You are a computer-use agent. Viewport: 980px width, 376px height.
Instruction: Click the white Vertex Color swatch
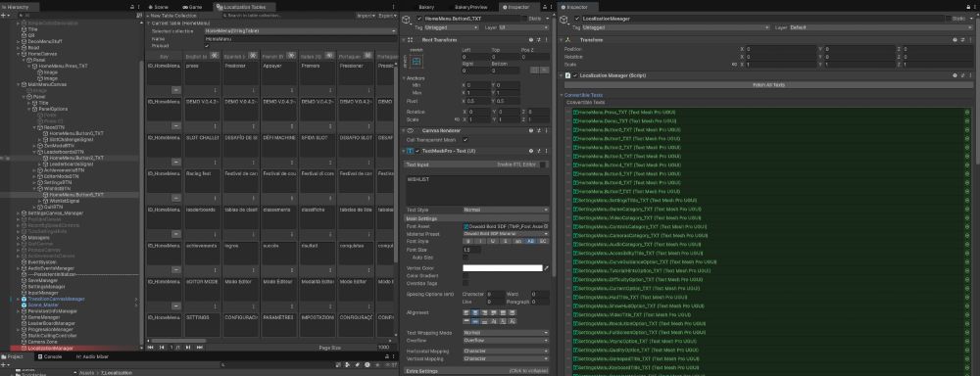coord(503,268)
